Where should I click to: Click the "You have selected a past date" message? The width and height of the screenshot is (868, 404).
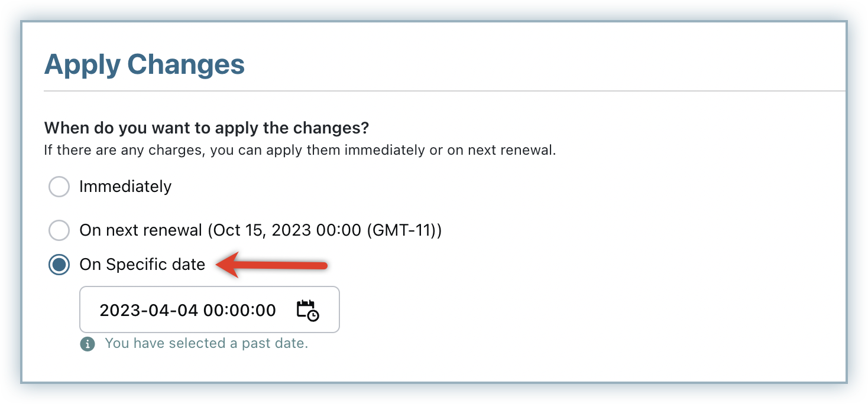[x=206, y=343]
